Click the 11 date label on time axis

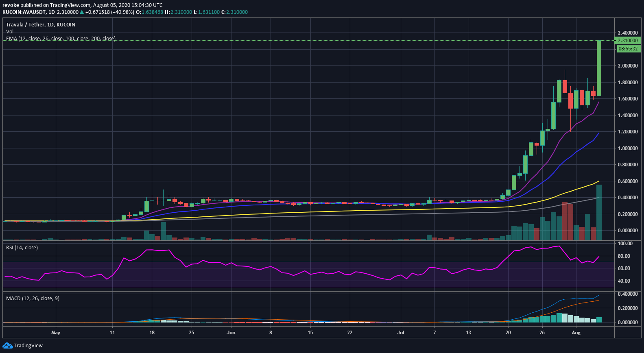pyautogui.click(x=112, y=333)
